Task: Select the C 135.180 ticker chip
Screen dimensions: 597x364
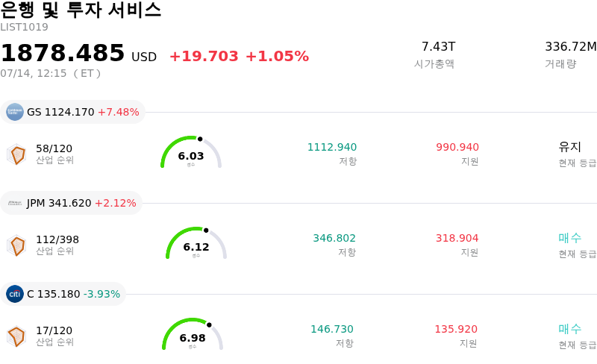Action: click(63, 294)
